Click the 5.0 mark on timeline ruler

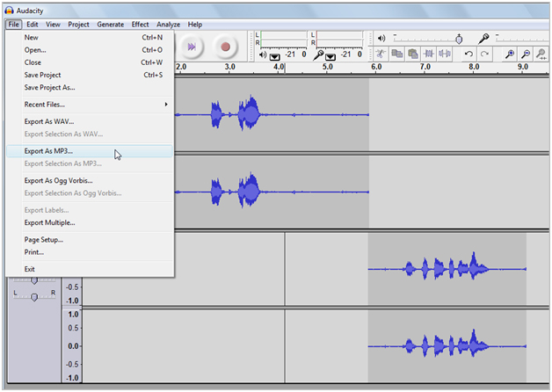(x=327, y=67)
